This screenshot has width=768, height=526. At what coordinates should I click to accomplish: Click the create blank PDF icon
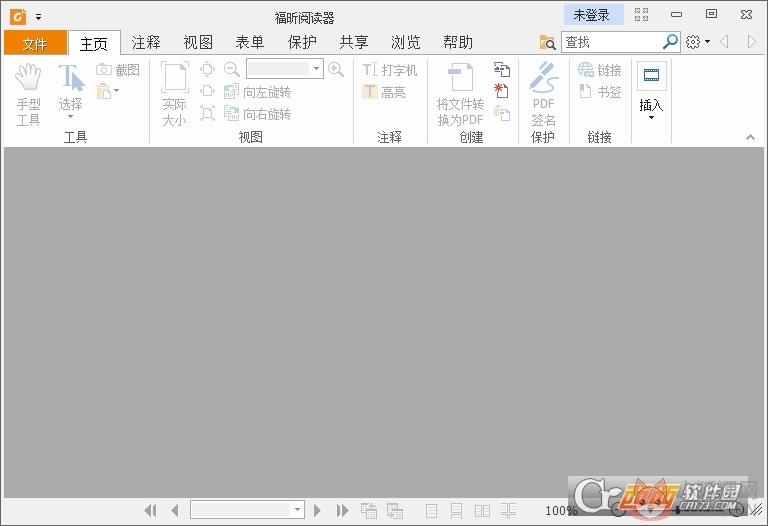pyautogui.click(x=502, y=91)
